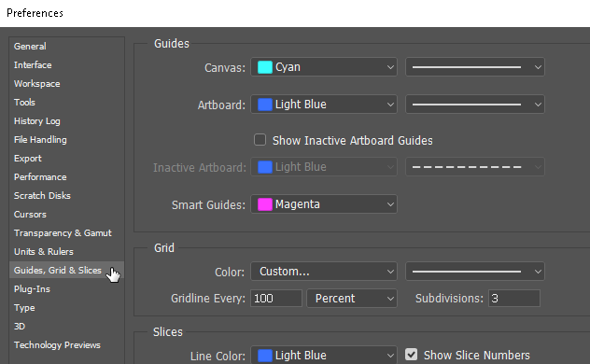Image resolution: width=590 pixels, height=364 pixels.
Task: Open the Artboard color dropdown showing Light Blue
Action: click(324, 105)
